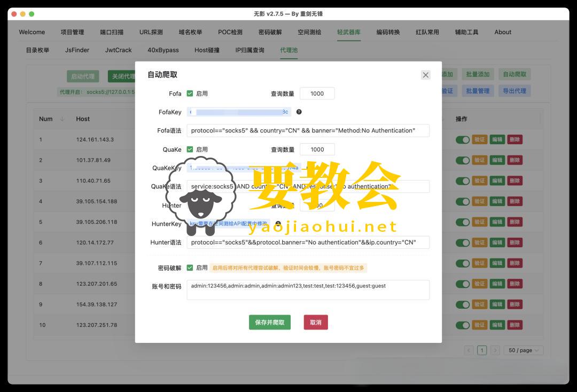The height and width of the screenshot is (392, 577).
Task: Open the Host碰撞 sub-tab
Action: (x=207, y=50)
